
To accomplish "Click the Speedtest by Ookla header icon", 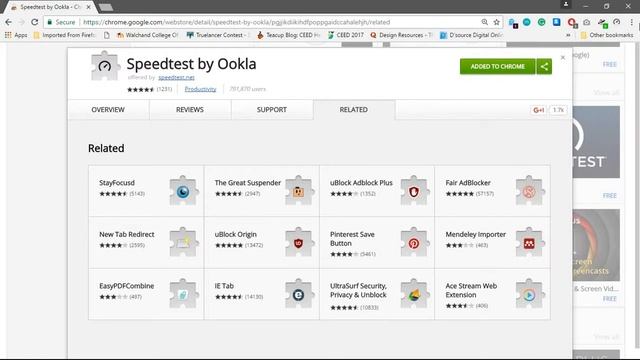I will (x=105, y=66).
